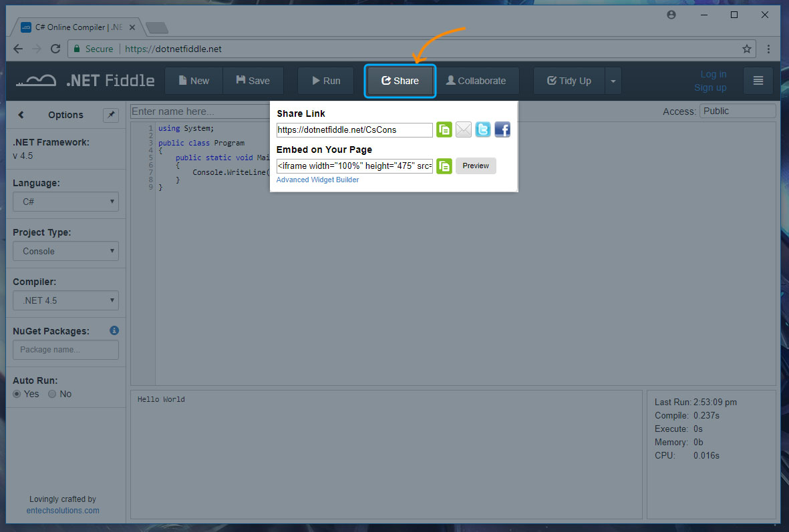Reload the page
Viewport: 789px width, 532px height.
[55, 49]
